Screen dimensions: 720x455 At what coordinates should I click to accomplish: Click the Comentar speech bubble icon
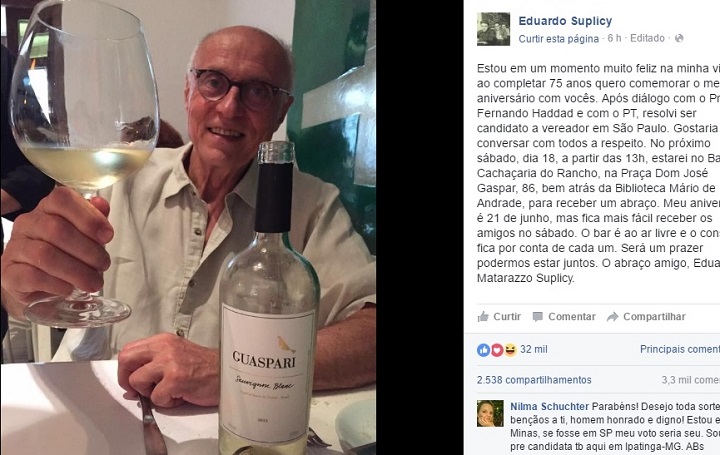pos(538,317)
